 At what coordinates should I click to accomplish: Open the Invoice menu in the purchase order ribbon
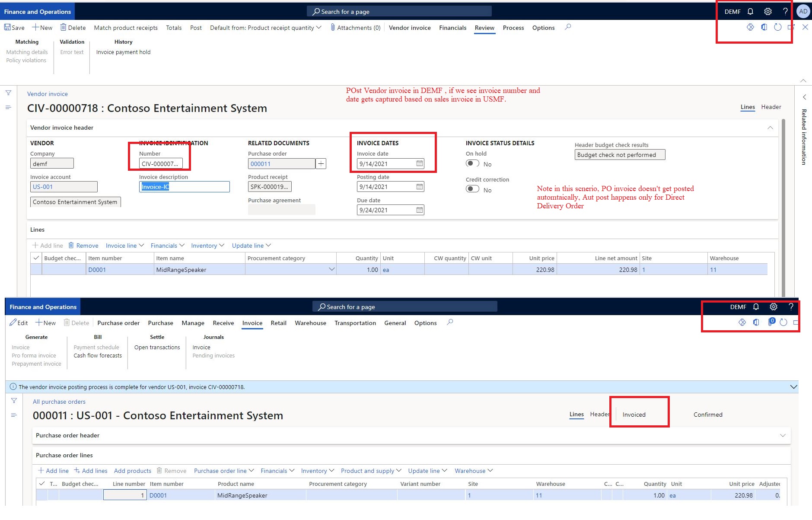tap(252, 323)
